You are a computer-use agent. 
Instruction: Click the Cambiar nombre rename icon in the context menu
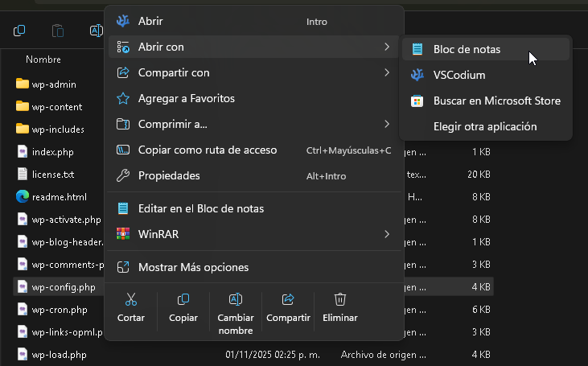(x=236, y=299)
